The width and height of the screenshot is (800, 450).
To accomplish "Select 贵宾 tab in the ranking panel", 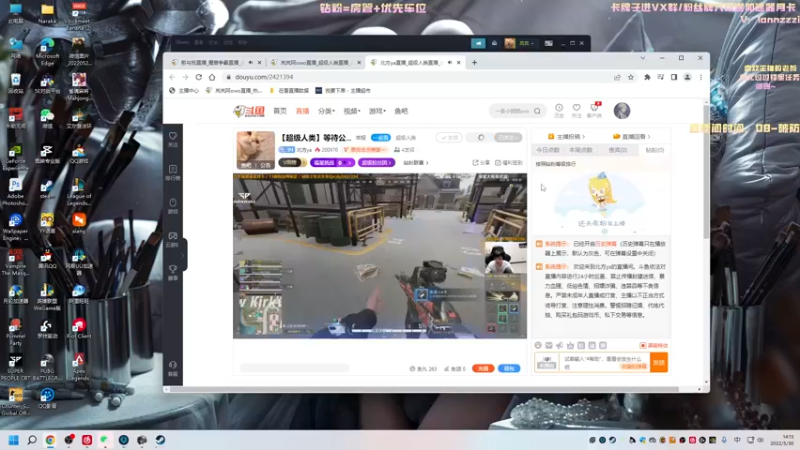I will tap(617, 150).
